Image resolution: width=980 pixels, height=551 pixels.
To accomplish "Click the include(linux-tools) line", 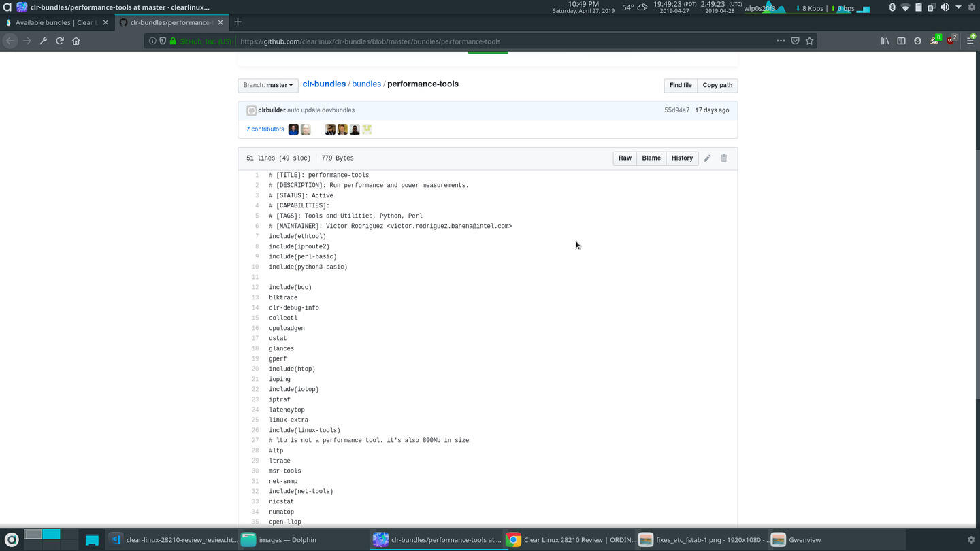I will tap(304, 430).
